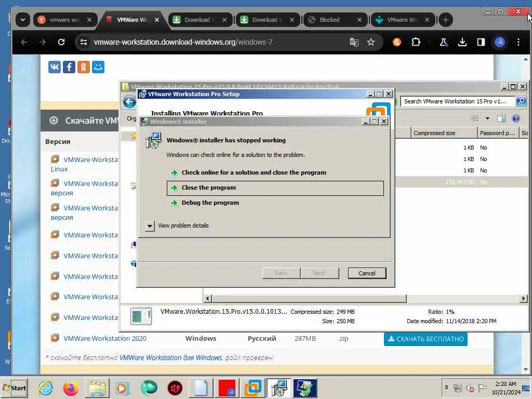Viewport: 532px width, 399px height.
Task: Open help icon in archive window
Action: (x=516, y=118)
